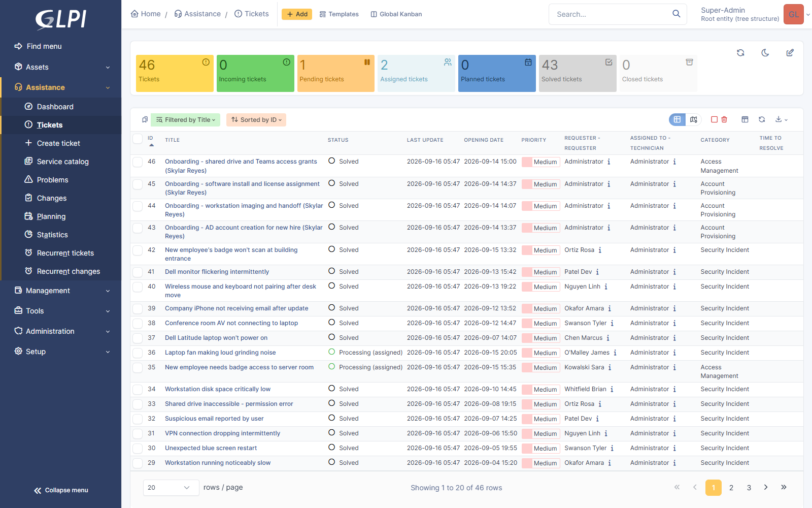Go to last page double-arrow icon
Screen dimensions: 812x508
pyautogui.click(x=784, y=487)
